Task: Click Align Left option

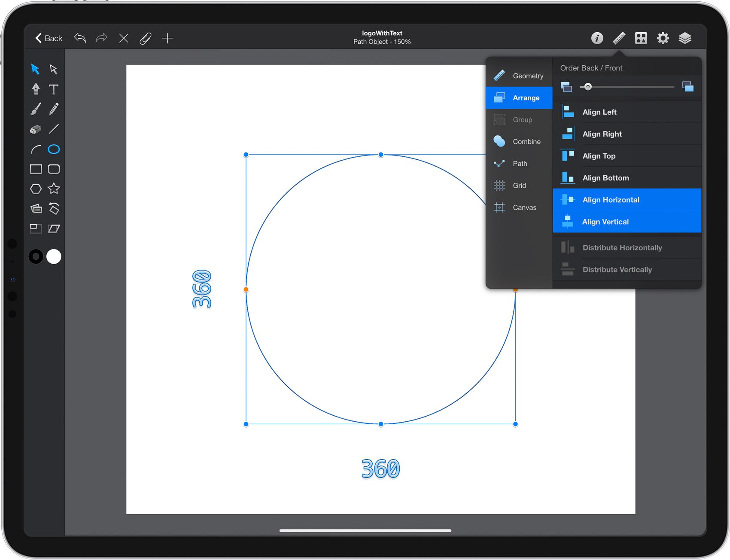Action: pyautogui.click(x=627, y=112)
